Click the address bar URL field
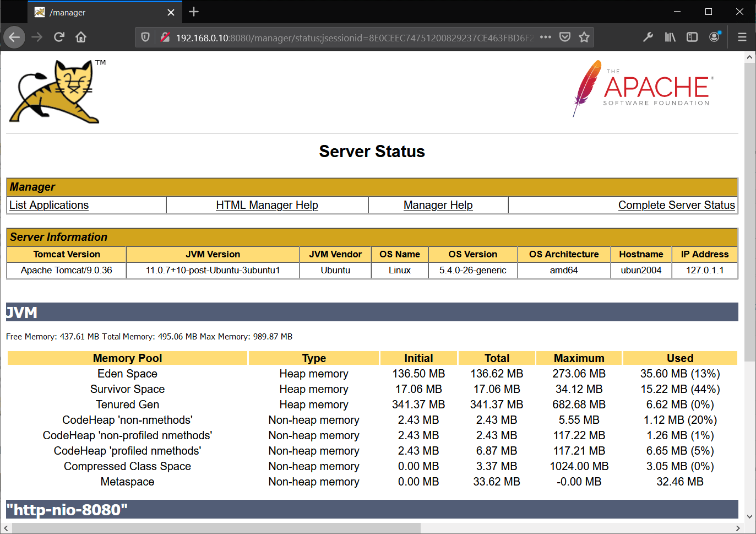The width and height of the screenshot is (756, 534). click(x=352, y=38)
